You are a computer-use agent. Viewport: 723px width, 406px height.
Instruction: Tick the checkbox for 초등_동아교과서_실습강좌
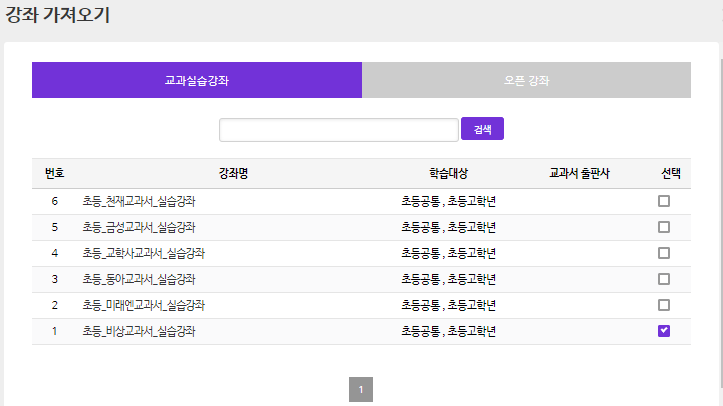(664, 279)
